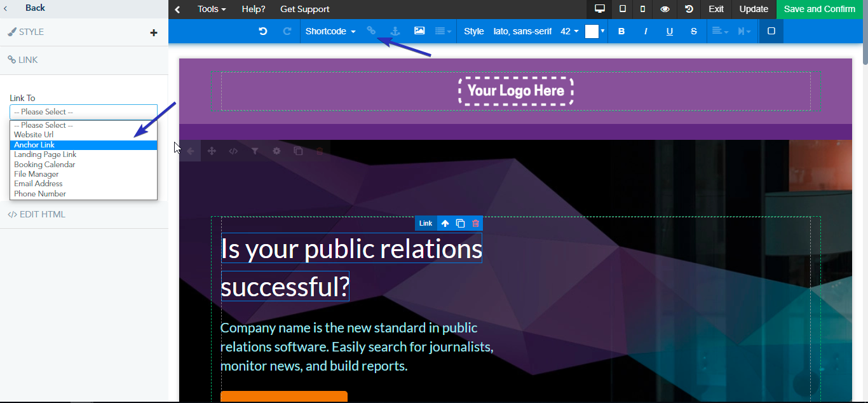
Task: Open the list formatting dropdown icon
Action: coord(443,31)
